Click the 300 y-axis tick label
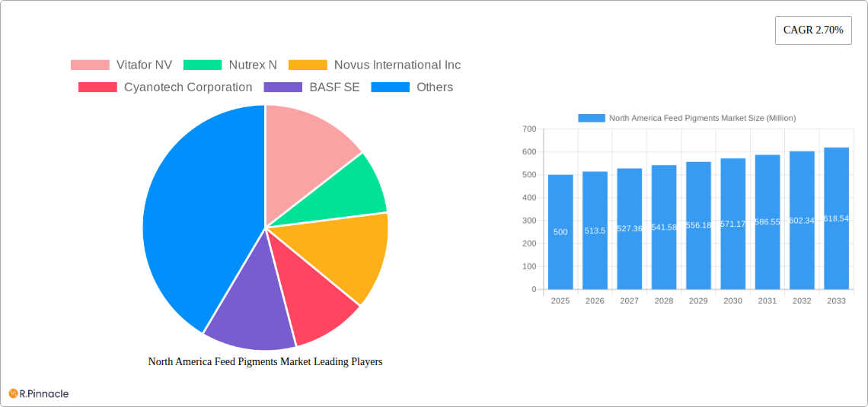 click(x=530, y=221)
